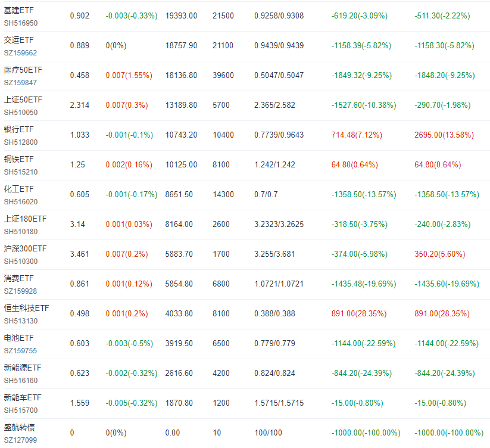Open the 沪深300ETF fund name
The width and height of the screenshot is (490, 448).
click(26, 248)
